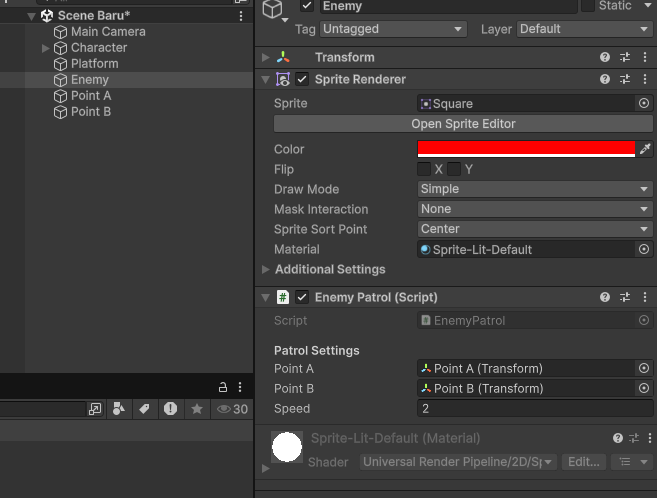
Task: Disable the Sprite Renderer component checkbox
Action: (x=302, y=79)
